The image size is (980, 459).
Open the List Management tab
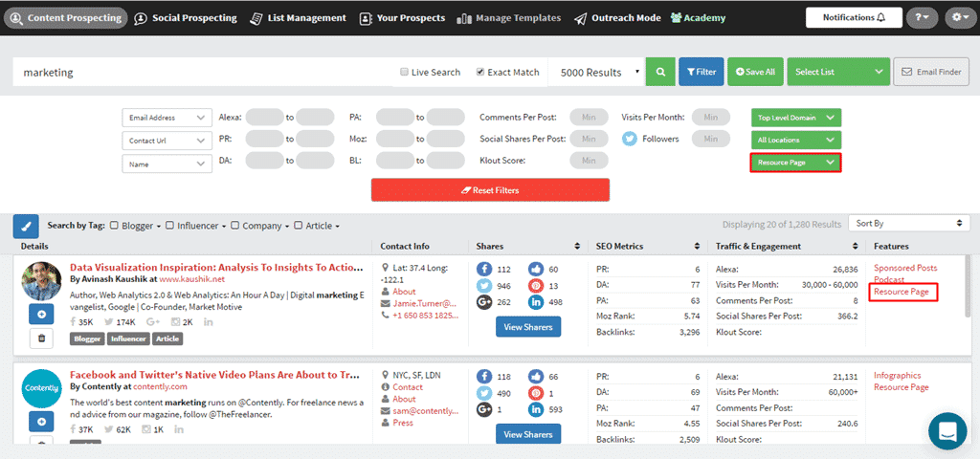(299, 18)
